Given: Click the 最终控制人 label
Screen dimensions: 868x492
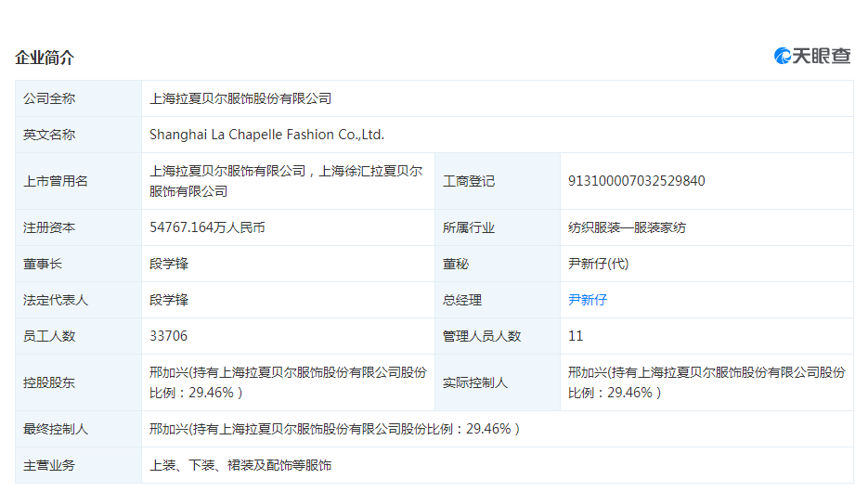Looking at the screenshot, I should 56,429.
